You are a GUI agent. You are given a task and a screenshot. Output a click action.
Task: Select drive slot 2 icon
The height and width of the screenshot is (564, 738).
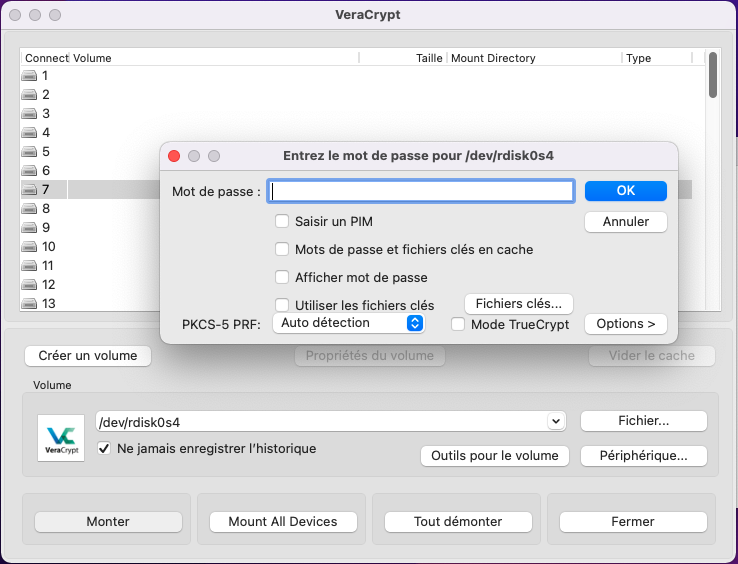[x=29, y=95]
